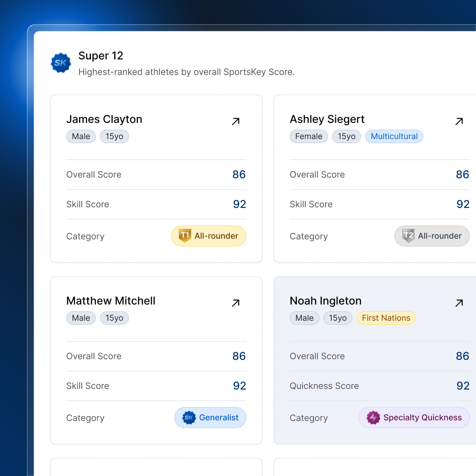The image size is (476, 476).
Task: Click Noah Ingleton's Overall Score value 86
Action: (x=462, y=356)
